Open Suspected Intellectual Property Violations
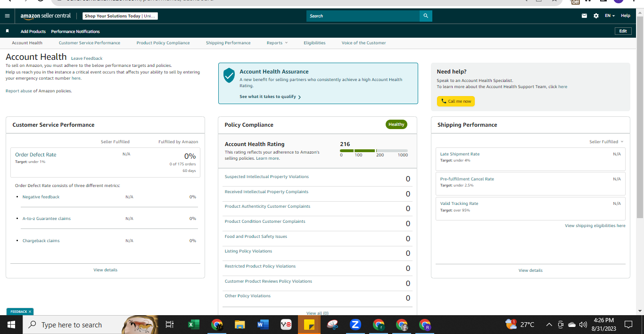Image resolution: width=644 pixels, height=334 pixels. (x=267, y=177)
